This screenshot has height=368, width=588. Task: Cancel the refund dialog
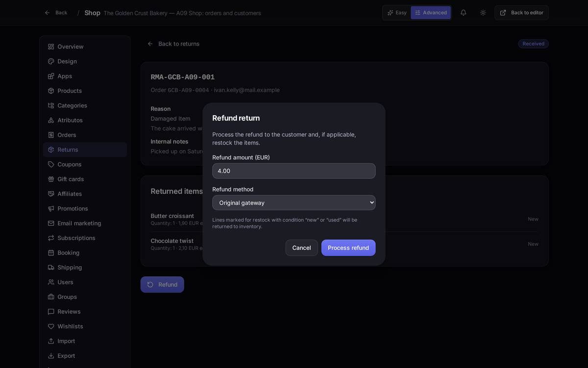click(301, 248)
